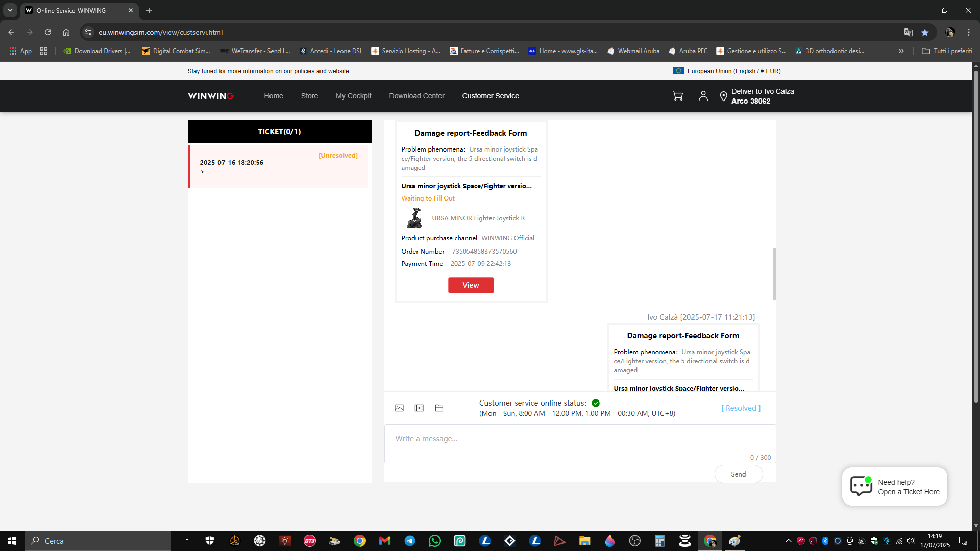Open WhatsApp from the taskbar
The image size is (980, 551).
435,541
